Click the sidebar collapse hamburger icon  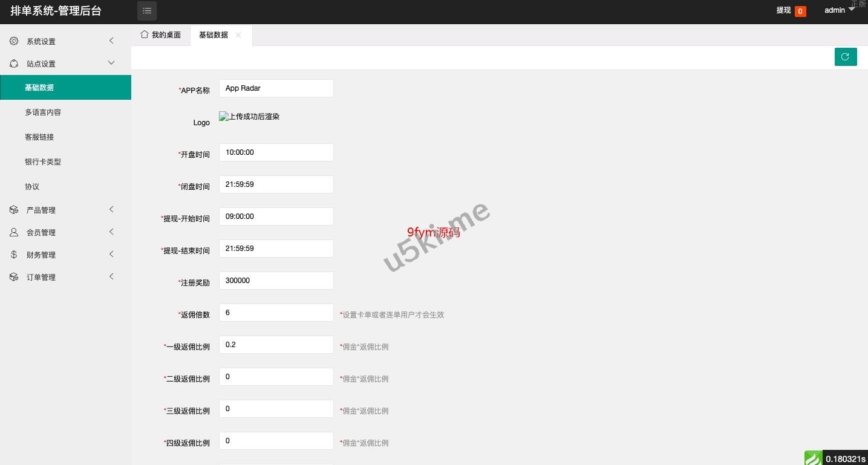pos(147,11)
